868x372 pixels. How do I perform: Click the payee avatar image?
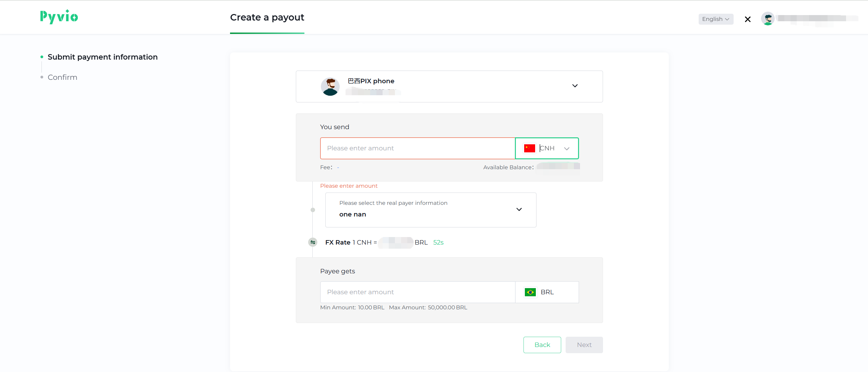pyautogui.click(x=330, y=86)
